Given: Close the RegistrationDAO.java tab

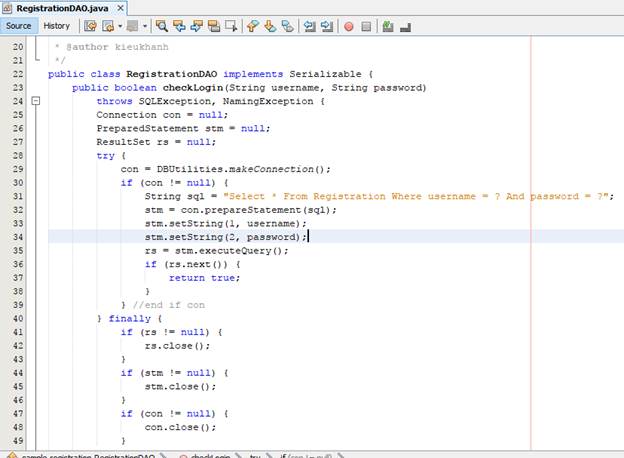Looking at the screenshot, I should pos(120,8).
